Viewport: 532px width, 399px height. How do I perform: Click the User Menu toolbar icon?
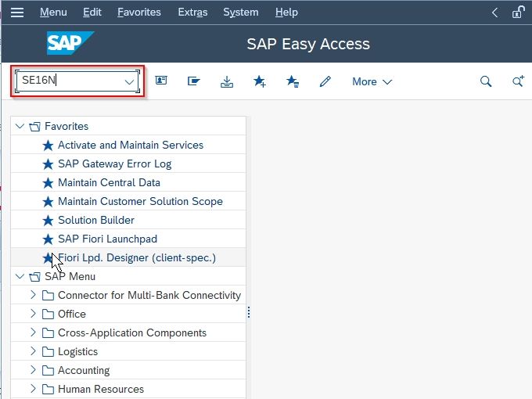coord(161,81)
